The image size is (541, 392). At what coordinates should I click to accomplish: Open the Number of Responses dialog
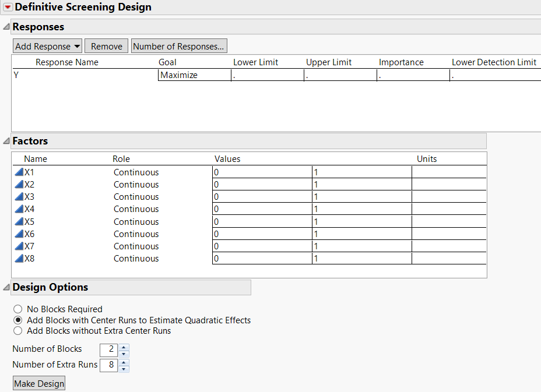click(179, 46)
